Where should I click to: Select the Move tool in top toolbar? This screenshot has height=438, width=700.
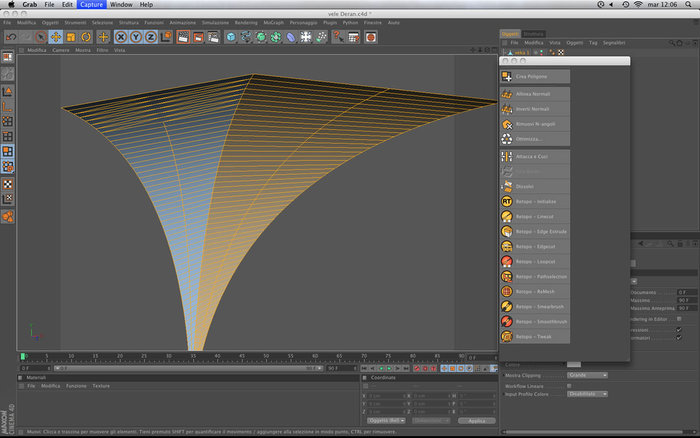click(56, 37)
